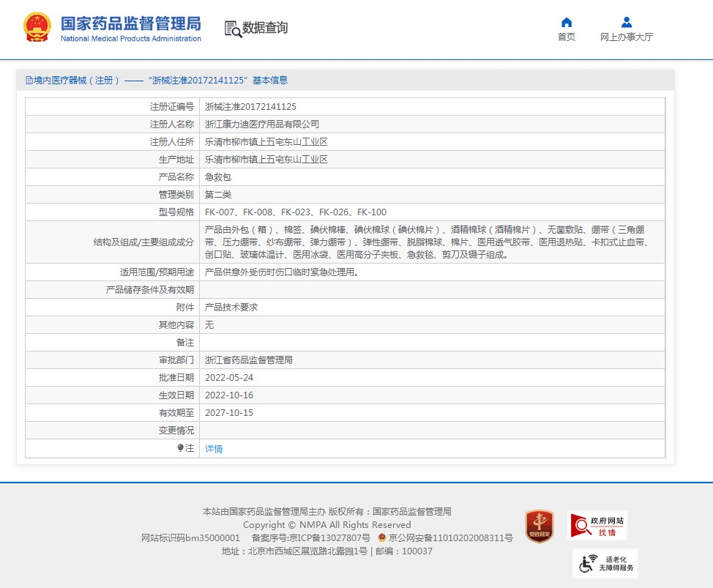Click the 注册人住所 address value
Screen dimensions: 713x588
(266, 142)
